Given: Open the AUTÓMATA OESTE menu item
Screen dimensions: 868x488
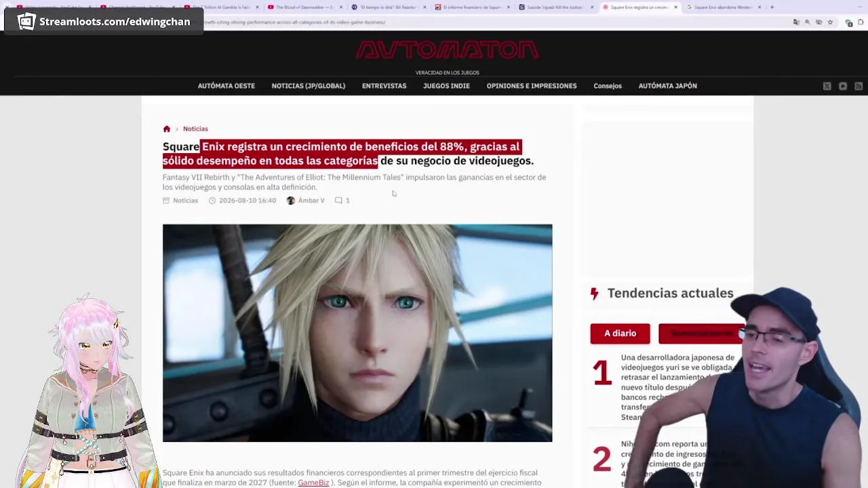Looking at the screenshot, I should coord(226,86).
